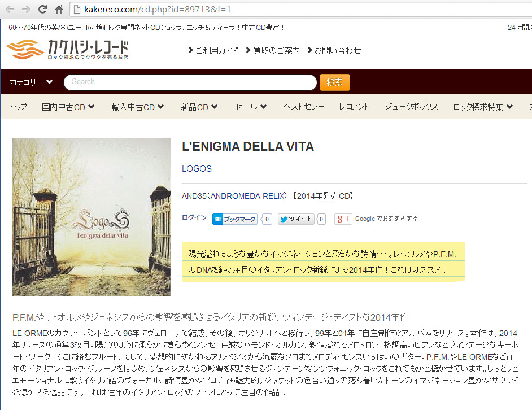Screen dimensions: 532x410
Task: Click the orange 検索 button
Action: tap(334, 82)
